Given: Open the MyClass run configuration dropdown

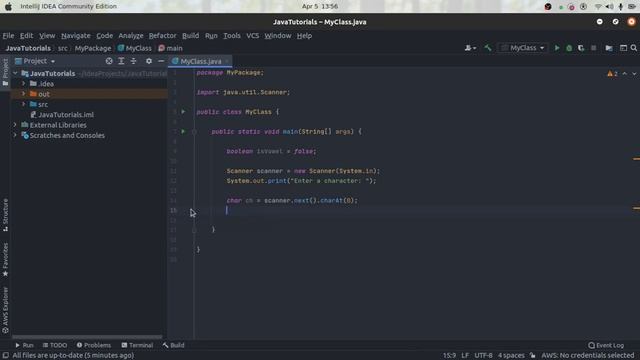Looking at the screenshot, I should pos(523,48).
